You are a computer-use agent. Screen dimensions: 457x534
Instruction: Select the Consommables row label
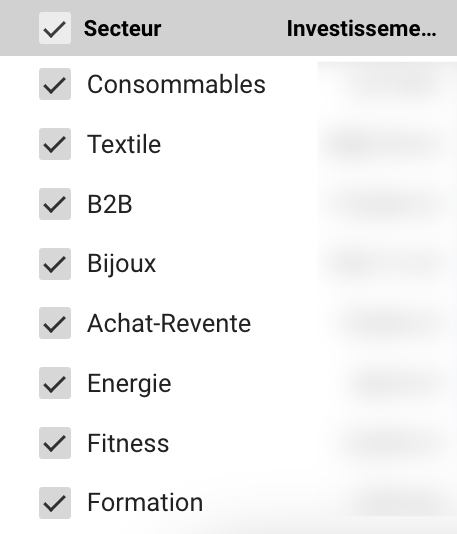(x=176, y=84)
